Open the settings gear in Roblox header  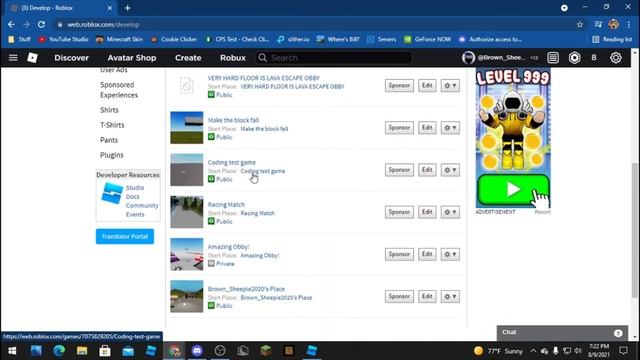point(616,58)
